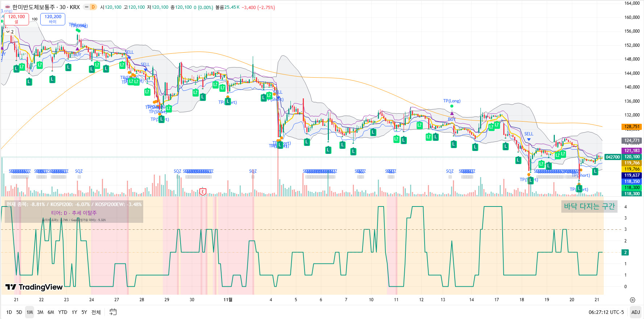
Task: Click the 042700 ticker price tag
Action: pos(613,157)
